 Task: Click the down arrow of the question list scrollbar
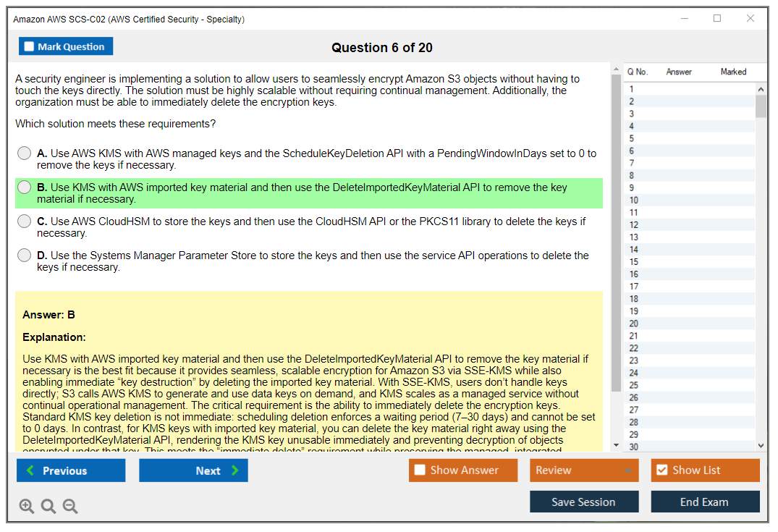(761, 446)
